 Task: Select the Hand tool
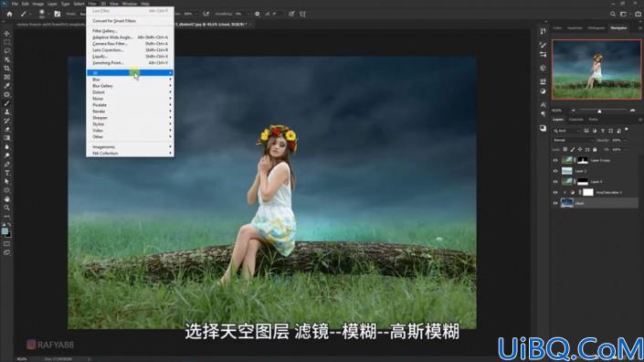(x=7, y=199)
